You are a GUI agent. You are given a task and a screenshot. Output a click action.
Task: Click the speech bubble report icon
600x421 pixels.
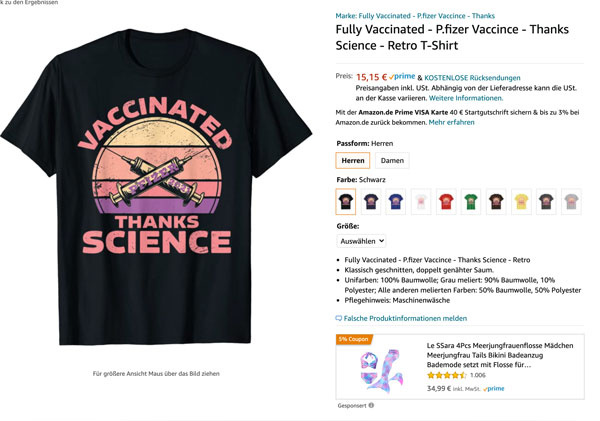(x=339, y=318)
